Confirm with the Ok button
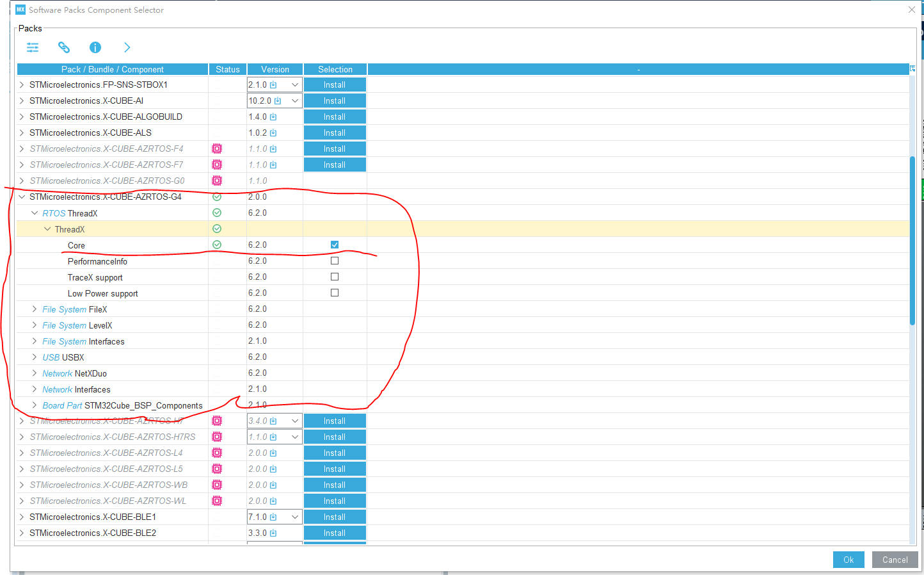 [848, 560]
